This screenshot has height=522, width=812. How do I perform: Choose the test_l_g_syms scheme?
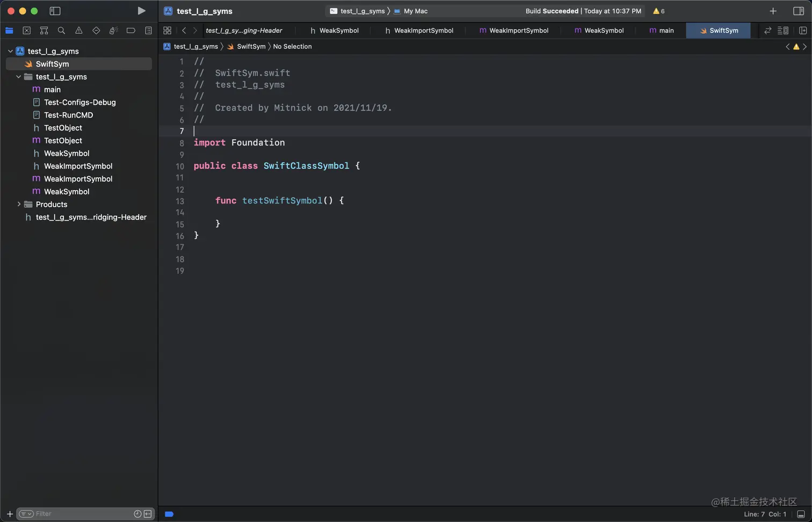(357, 11)
